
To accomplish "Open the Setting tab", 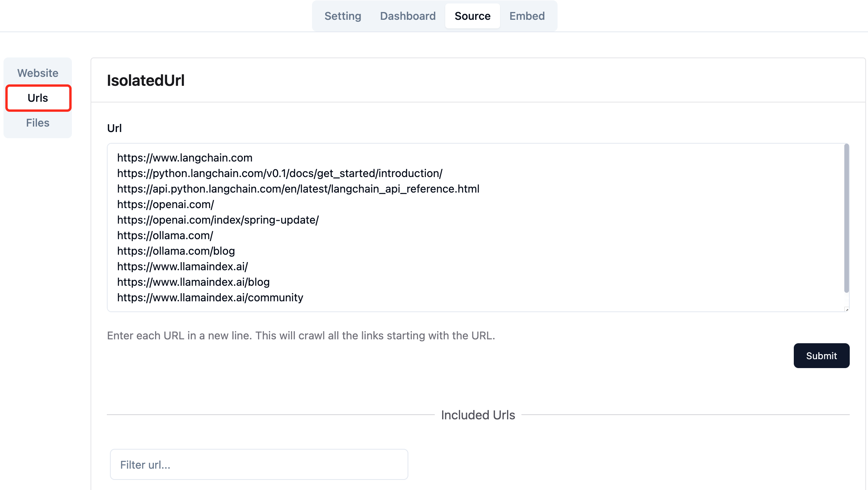I will tap(343, 16).
